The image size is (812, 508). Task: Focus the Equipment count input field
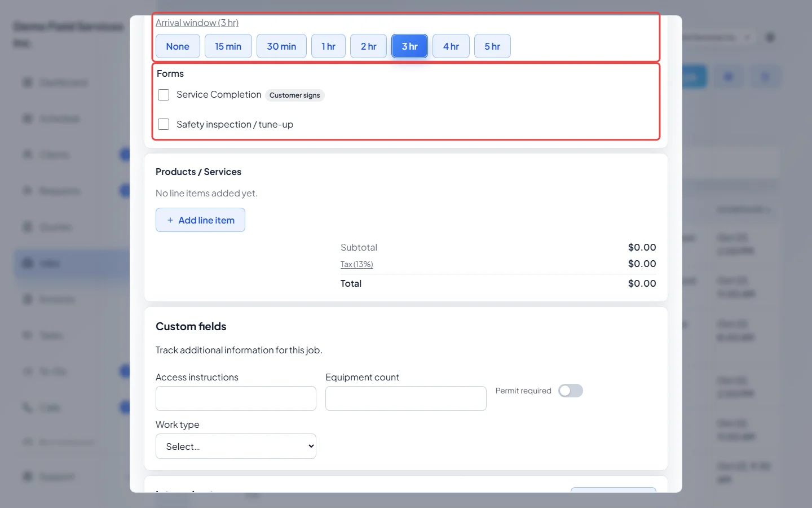click(405, 398)
